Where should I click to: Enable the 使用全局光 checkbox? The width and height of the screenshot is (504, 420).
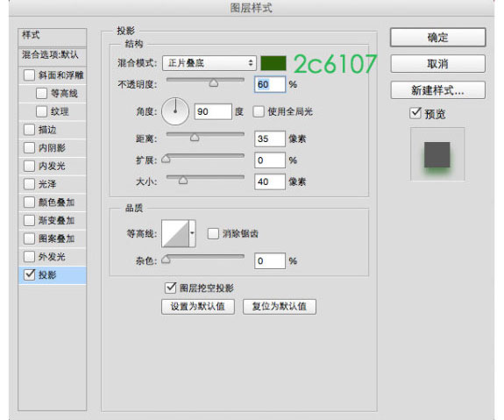click(259, 111)
